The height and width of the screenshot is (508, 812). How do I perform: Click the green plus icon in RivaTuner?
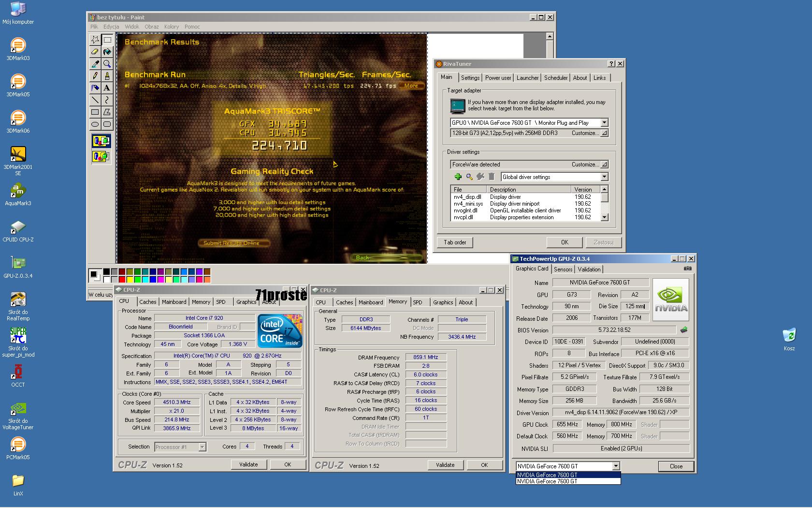point(458,177)
